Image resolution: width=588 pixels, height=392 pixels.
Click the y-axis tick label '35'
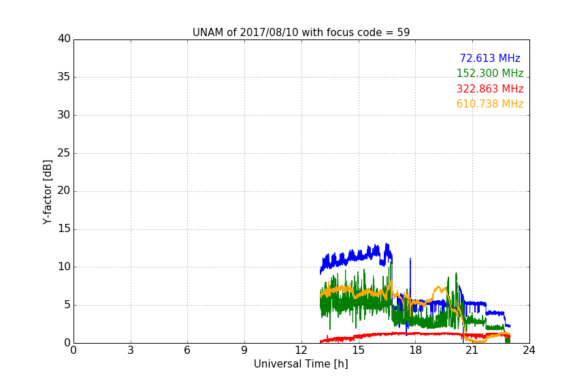[64, 77]
